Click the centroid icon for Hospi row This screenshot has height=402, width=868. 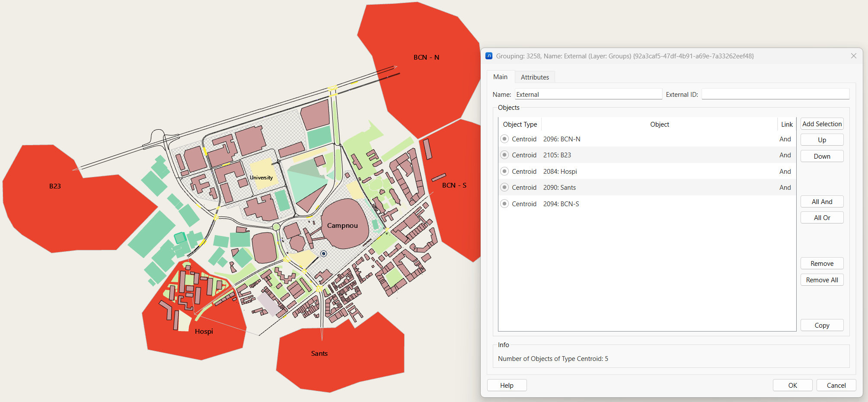(504, 171)
